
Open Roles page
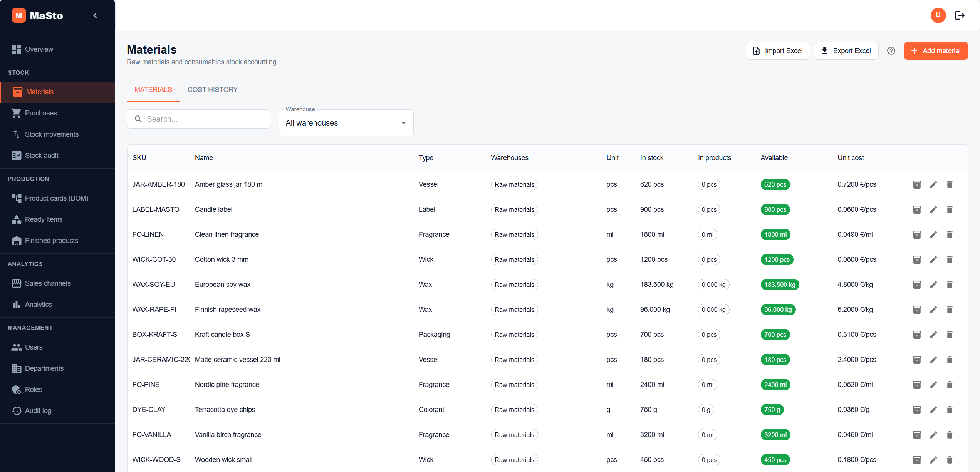58,390
